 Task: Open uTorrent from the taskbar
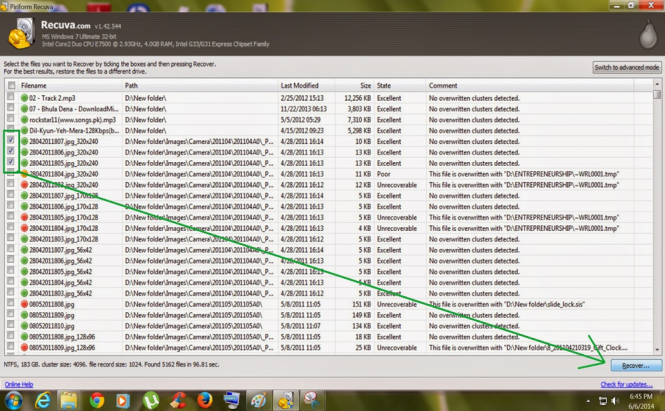[151, 400]
